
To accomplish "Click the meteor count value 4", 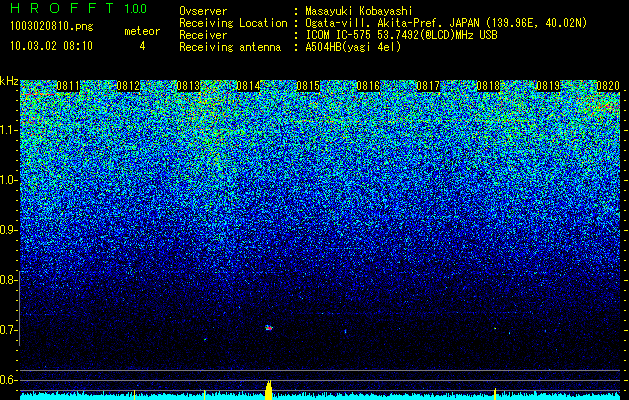I will pyautogui.click(x=142, y=46).
